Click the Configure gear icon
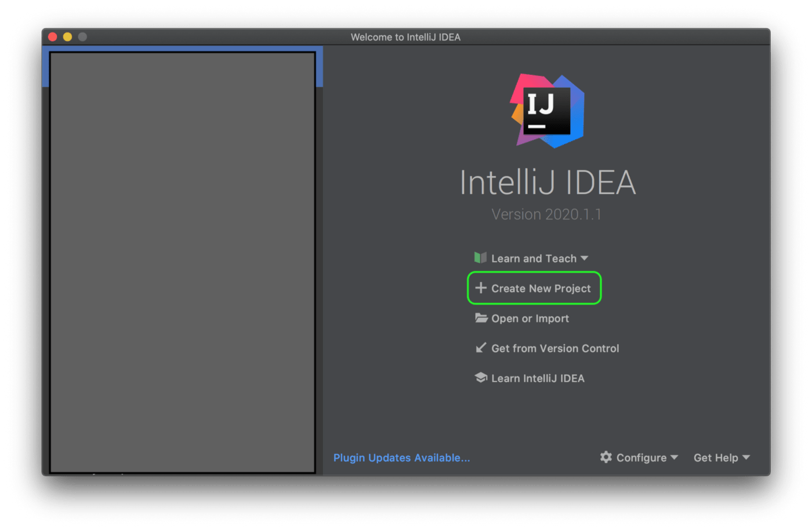Viewport: 812px width, 531px height. coord(606,457)
